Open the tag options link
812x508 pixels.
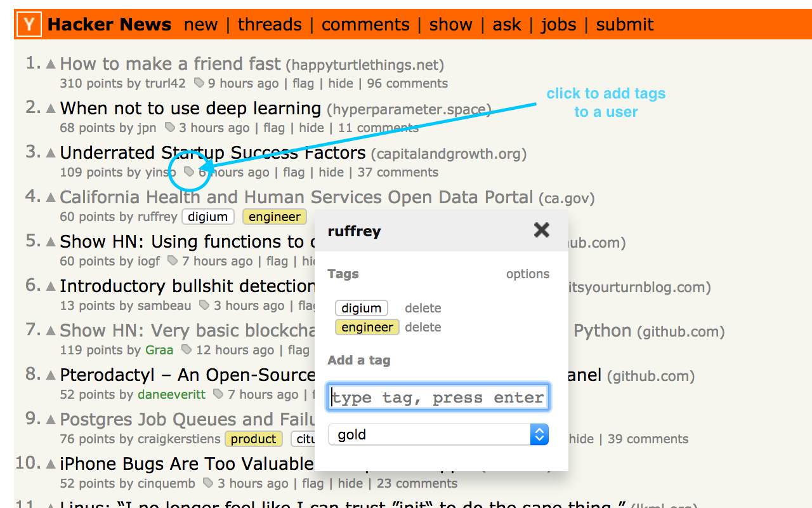click(527, 274)
